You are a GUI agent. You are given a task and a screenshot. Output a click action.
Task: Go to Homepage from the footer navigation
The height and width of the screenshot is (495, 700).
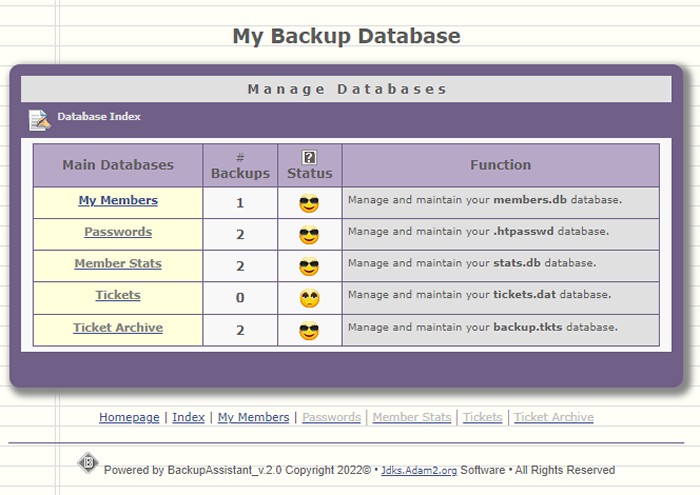(x=129, y=417)
